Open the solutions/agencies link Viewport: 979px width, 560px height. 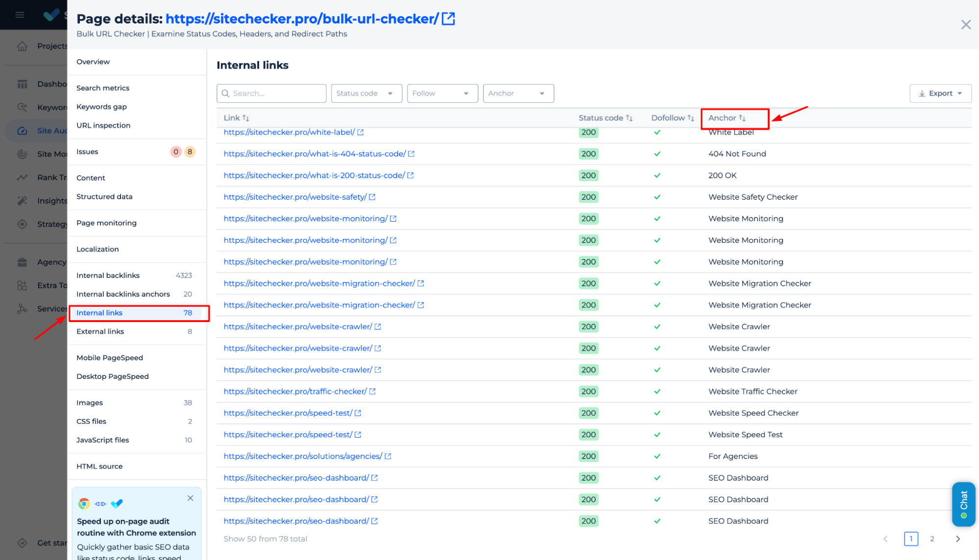pyautogui.click(x=303, y=456)
